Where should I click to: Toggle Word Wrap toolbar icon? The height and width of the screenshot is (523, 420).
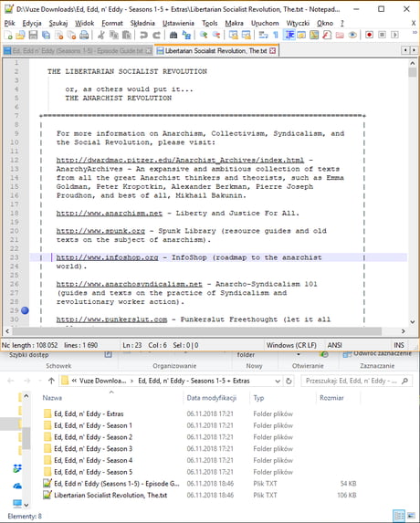point(264,35)
